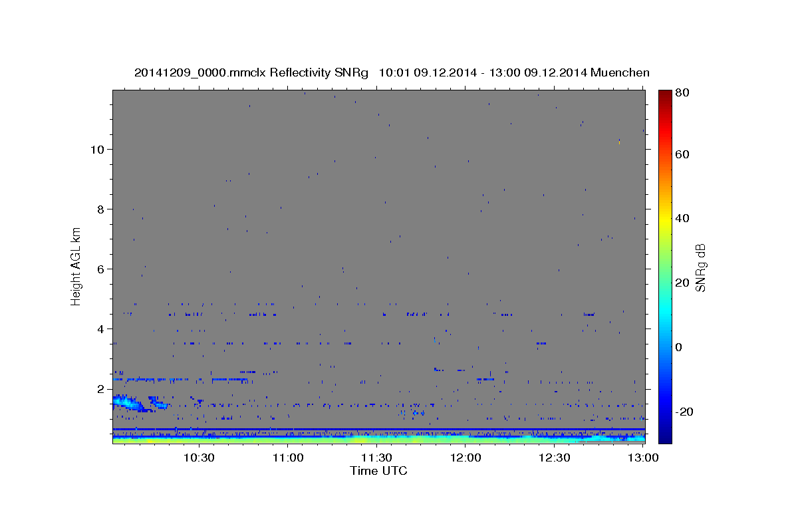The width and height of the screenshot is (798, 532).
Task: Click the 11:30 time tick label
Action: (x=376, y=458)
